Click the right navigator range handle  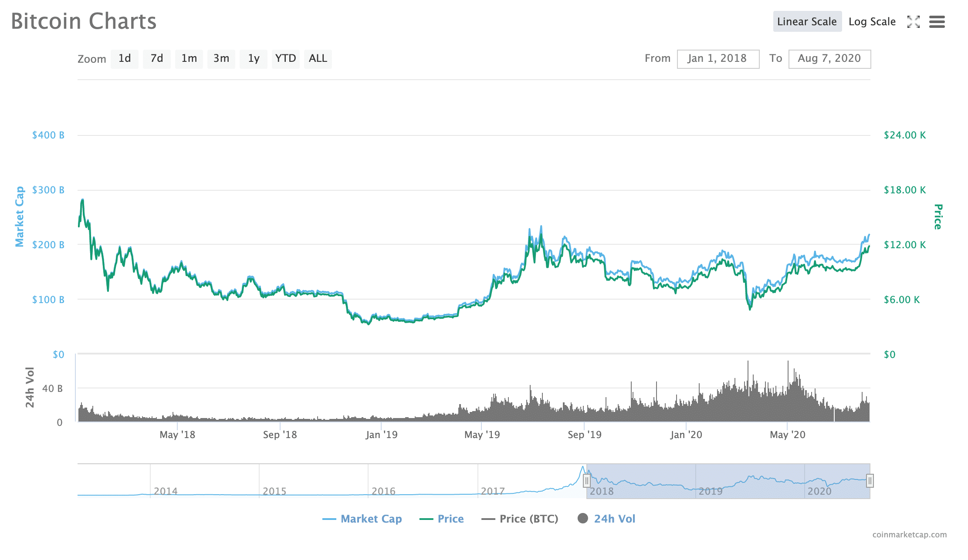point(870,481)
